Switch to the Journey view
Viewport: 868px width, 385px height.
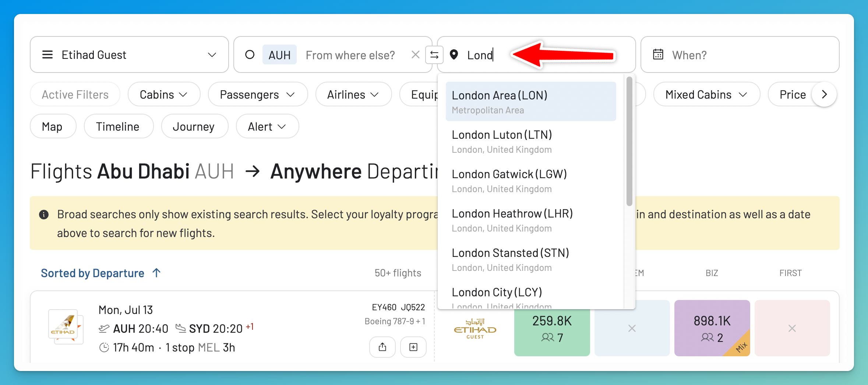195,126
